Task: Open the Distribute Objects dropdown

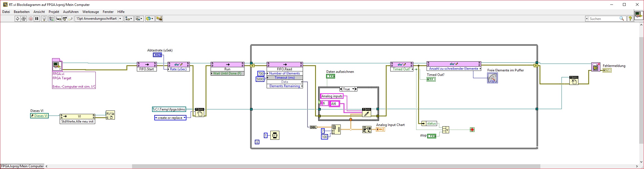Action: pyautogui.click(x=139, y=19)
